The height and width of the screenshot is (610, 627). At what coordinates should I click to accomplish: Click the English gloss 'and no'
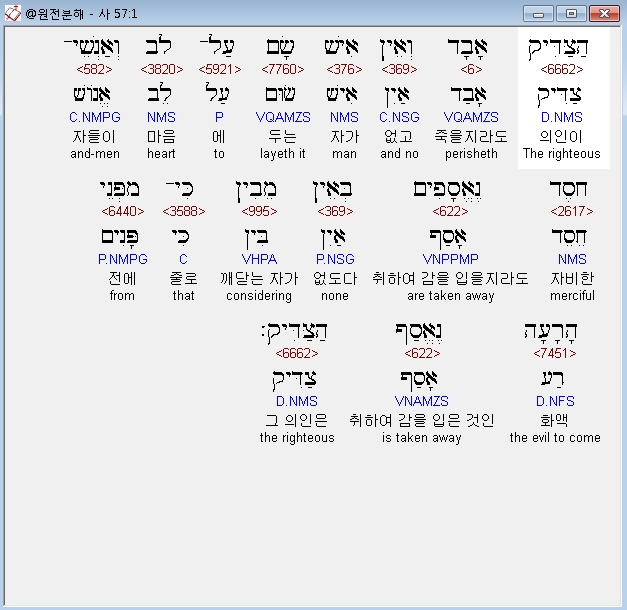pyautogui.click(x=399, y=154)
